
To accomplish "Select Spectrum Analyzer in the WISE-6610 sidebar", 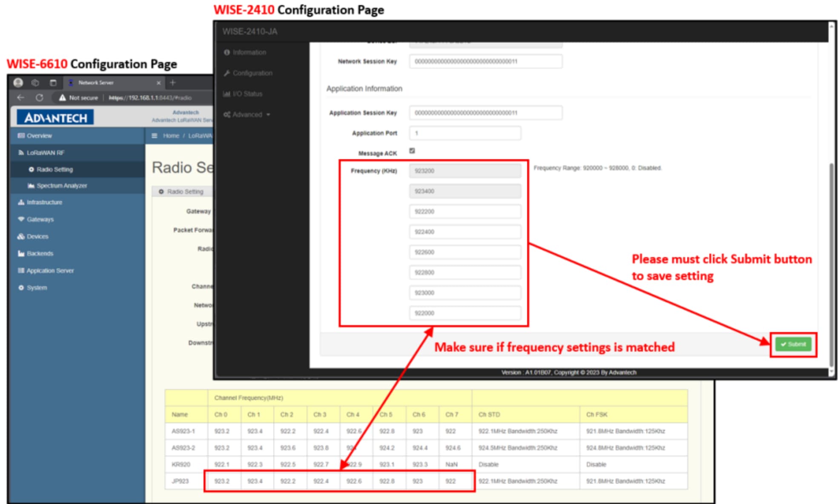I will coord(62,186).
